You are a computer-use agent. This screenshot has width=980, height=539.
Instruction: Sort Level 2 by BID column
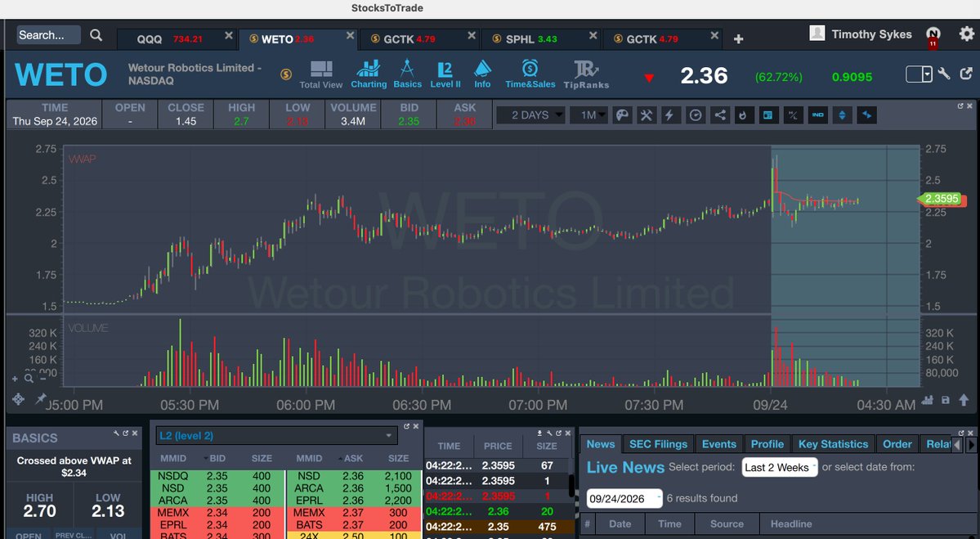click(217, 458)
